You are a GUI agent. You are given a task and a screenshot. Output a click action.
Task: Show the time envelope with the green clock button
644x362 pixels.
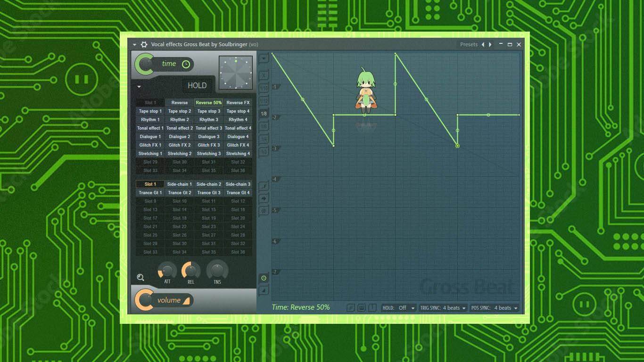264,278
